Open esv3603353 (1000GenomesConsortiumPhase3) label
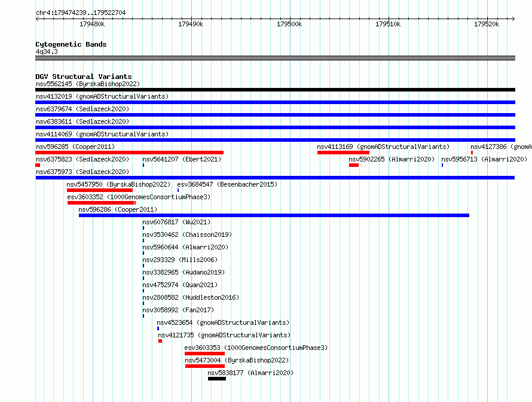Viewport: 532px width, 402px height. [x=256, y=348]
